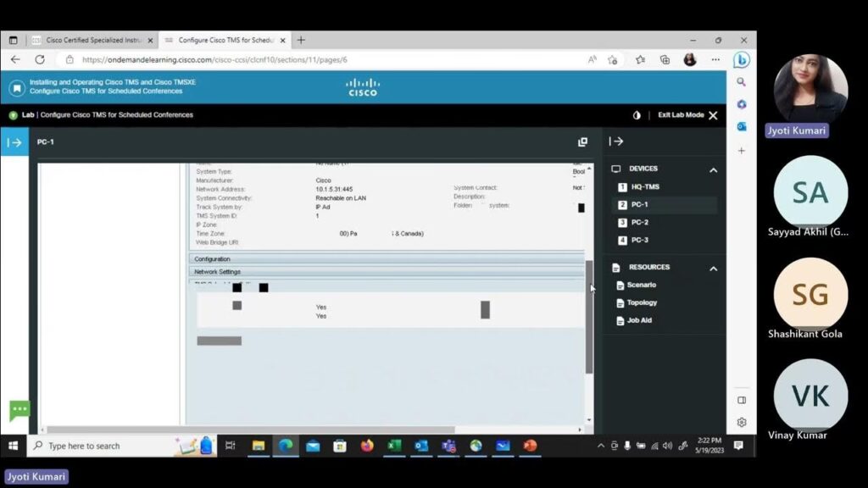Collapse the Resources section chevron
The image size is (868, 488).
713,268
